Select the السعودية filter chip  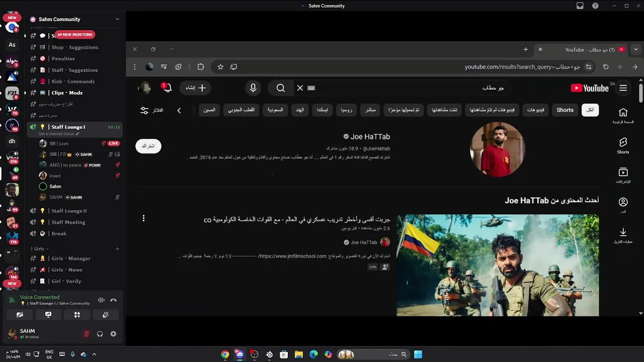275,110
